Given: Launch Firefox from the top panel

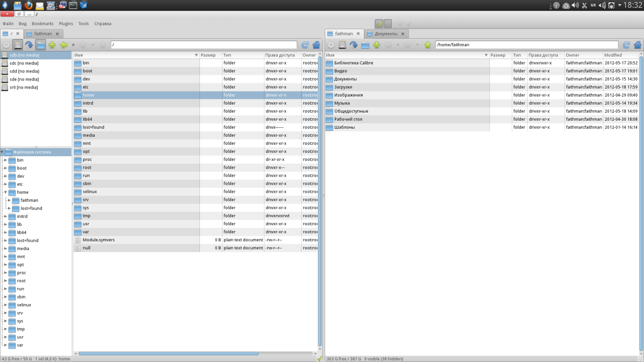Looking at the screenshot, I should coord(28,5).
